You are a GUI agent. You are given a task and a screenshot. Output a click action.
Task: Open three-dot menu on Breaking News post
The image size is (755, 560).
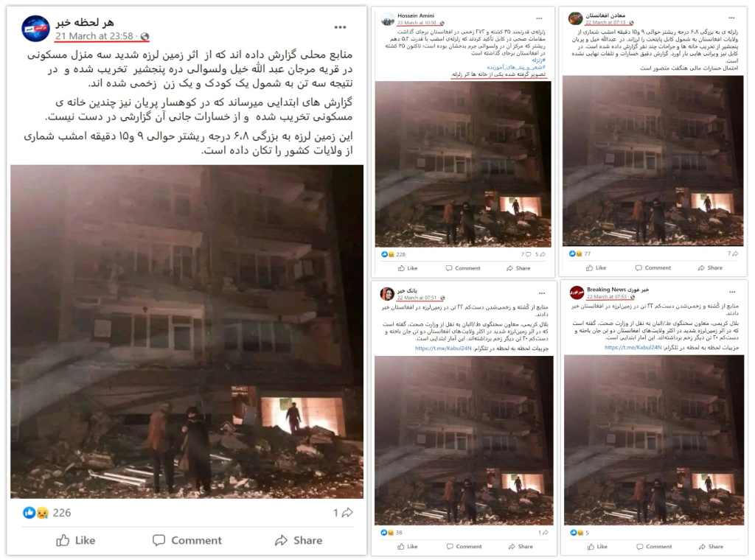pyautogui.click(x=732, y=292)
